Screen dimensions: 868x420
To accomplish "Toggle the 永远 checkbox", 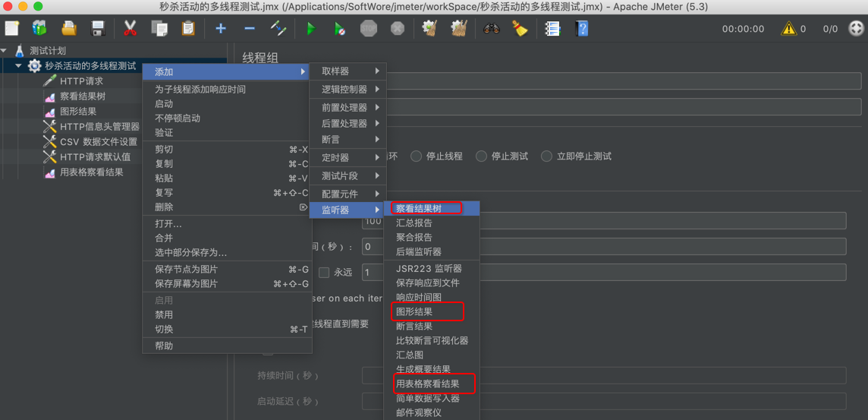I will (325, 272).
